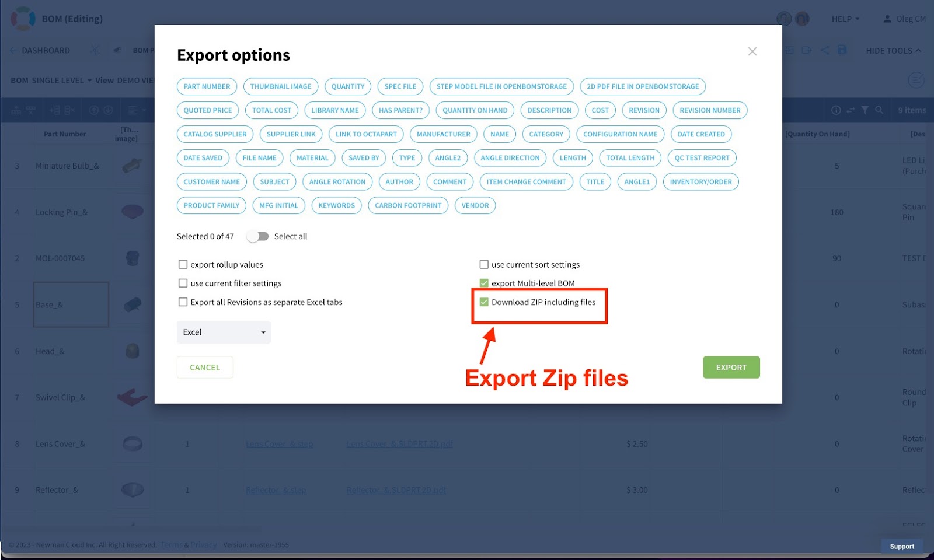The width and height of the screenshot is (934, 560).
Task: Select the SPEC FILE property chip
Action: pyautogui.click(x=400, y=86)
